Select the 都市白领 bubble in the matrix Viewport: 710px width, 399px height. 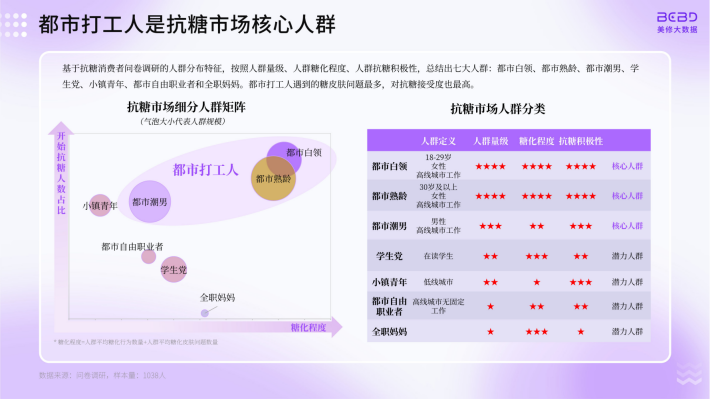(284, 158)
